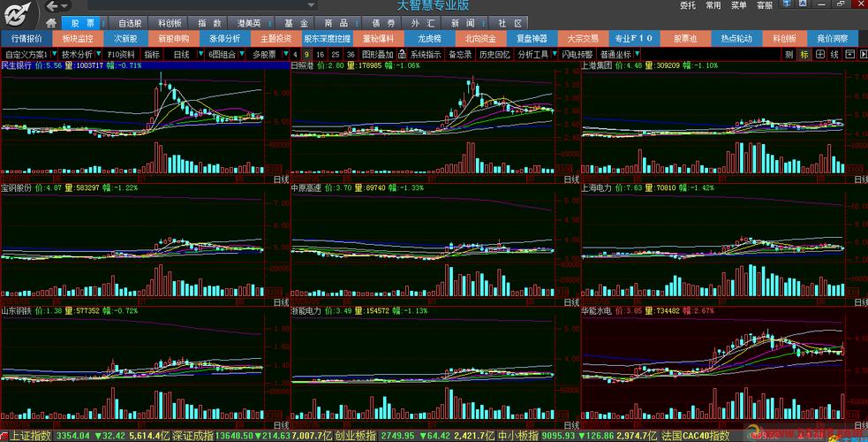Select the 16-chart layout
This screenshot has width=868, height=442.
(320, 54)
